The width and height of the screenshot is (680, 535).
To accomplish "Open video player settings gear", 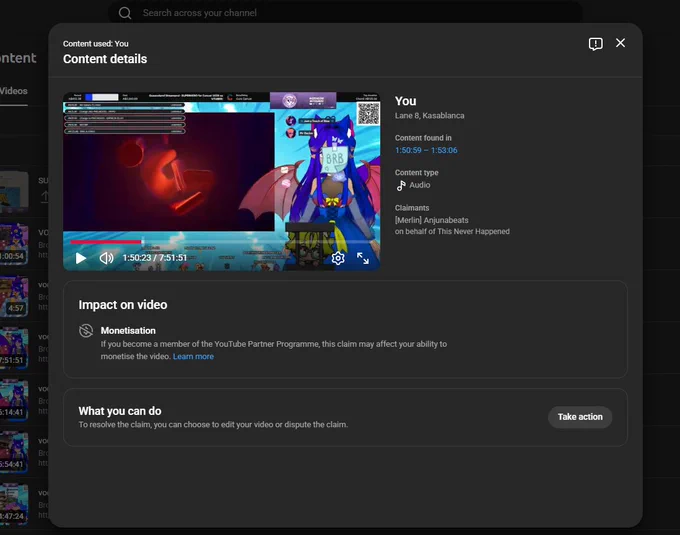I will point(338,258).
